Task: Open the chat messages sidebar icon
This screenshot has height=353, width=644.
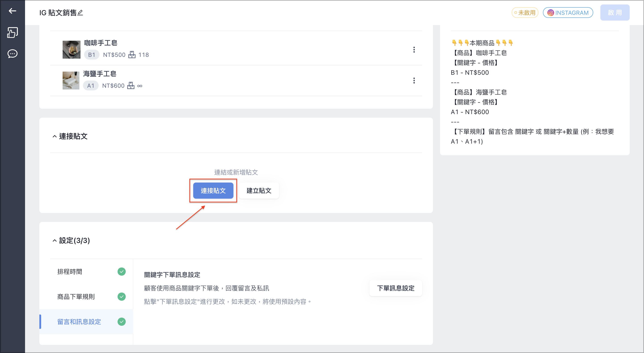Action: tap(13, 53)
